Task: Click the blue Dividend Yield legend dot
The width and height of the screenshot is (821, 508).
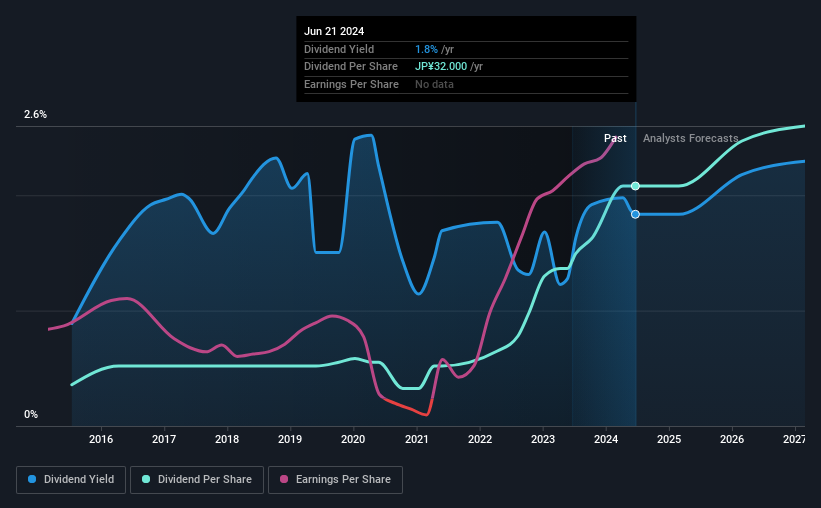Action: [32, 479]
